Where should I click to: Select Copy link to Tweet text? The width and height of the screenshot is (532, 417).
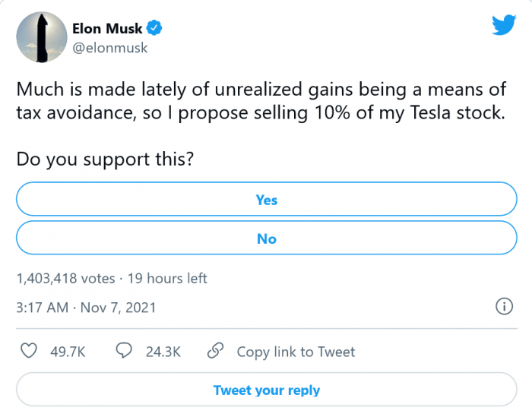coord(296,352)
